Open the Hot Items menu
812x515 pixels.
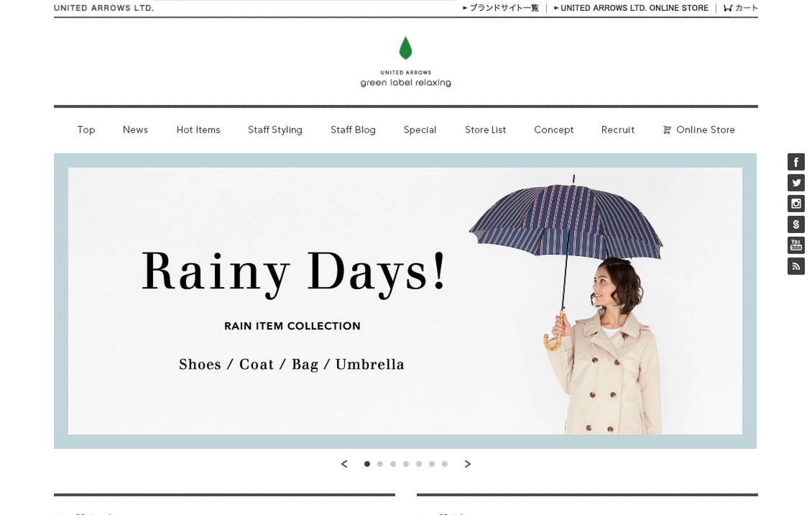[x=198, y=129]
